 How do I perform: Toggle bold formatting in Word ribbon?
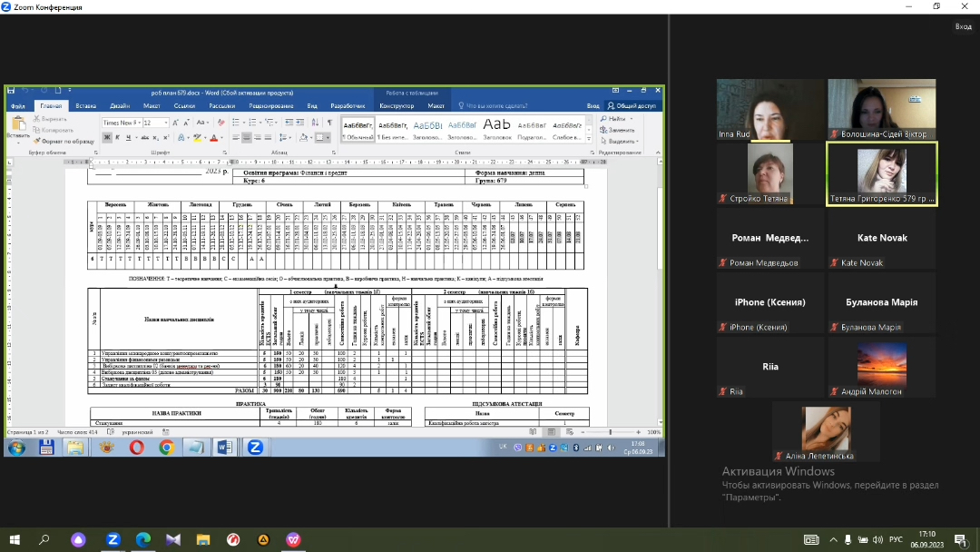click(x=106, y=138)
